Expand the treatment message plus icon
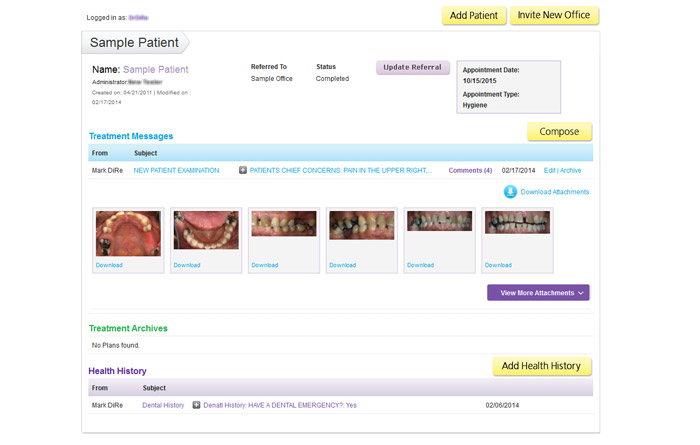 click(x=243, y=171)
